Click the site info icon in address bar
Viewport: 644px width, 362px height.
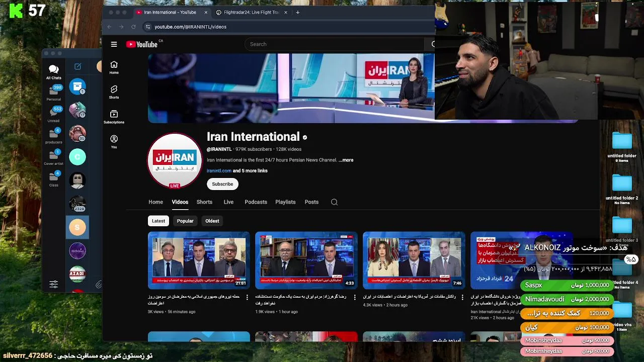[x=148, y=27]
